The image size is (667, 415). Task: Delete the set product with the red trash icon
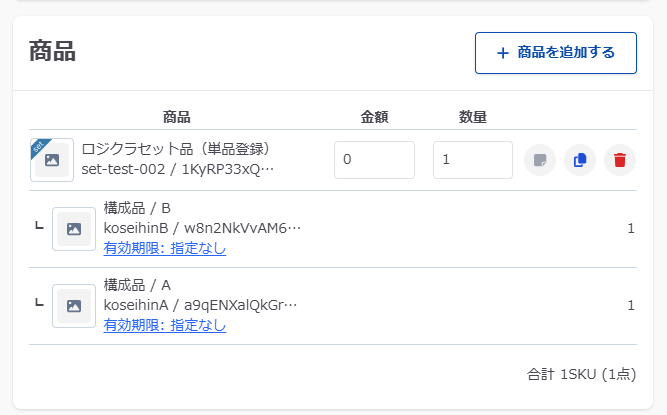click(620, 160)
